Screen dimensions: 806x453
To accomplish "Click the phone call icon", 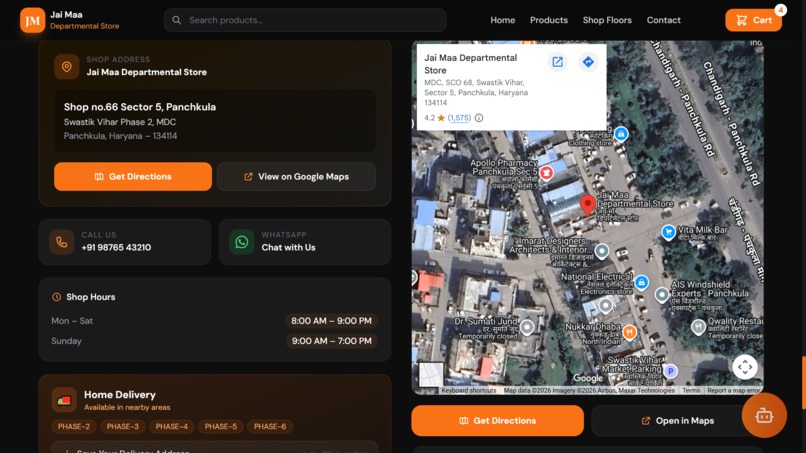I will pyautogui.click(x=62, y=242).
